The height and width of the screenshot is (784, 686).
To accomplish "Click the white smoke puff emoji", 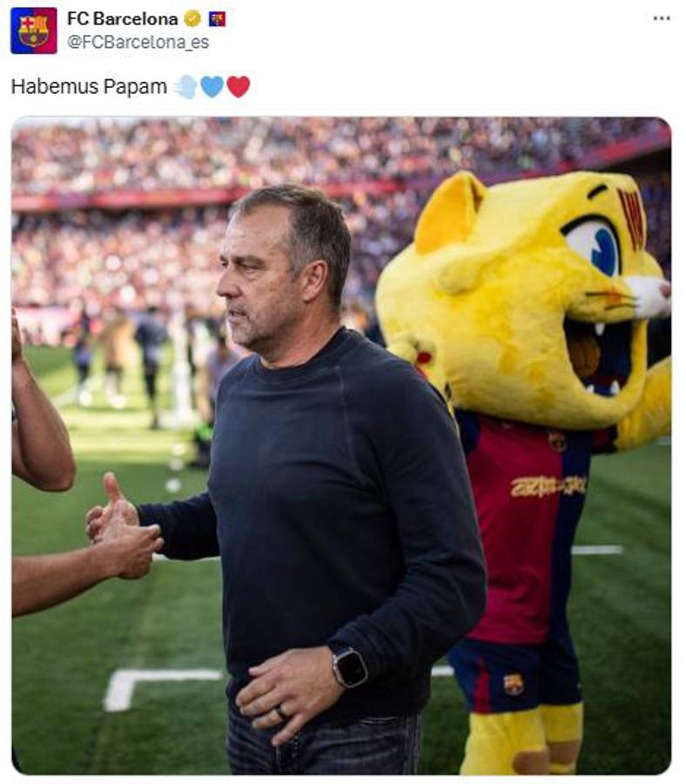I will [x=185, y=86].
